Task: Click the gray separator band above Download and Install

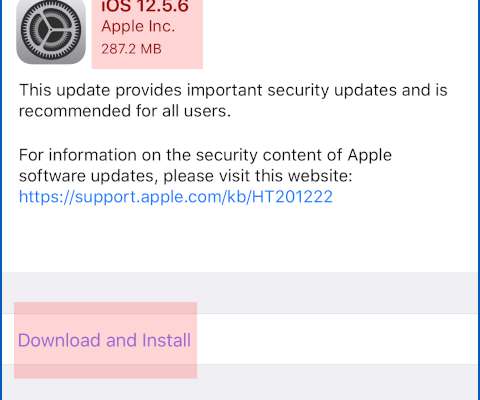Action: pyautogui.click(x=240, y=293)
